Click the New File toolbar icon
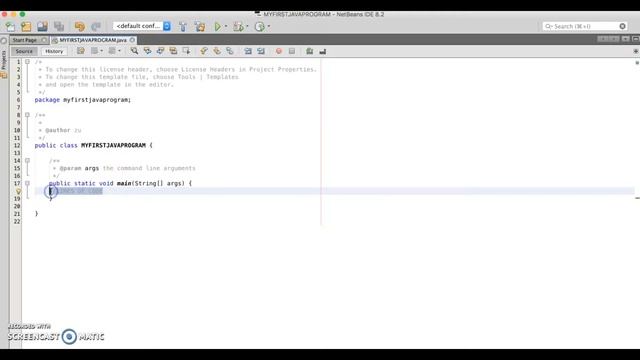The image size is (640, 360). pos(10,27)
